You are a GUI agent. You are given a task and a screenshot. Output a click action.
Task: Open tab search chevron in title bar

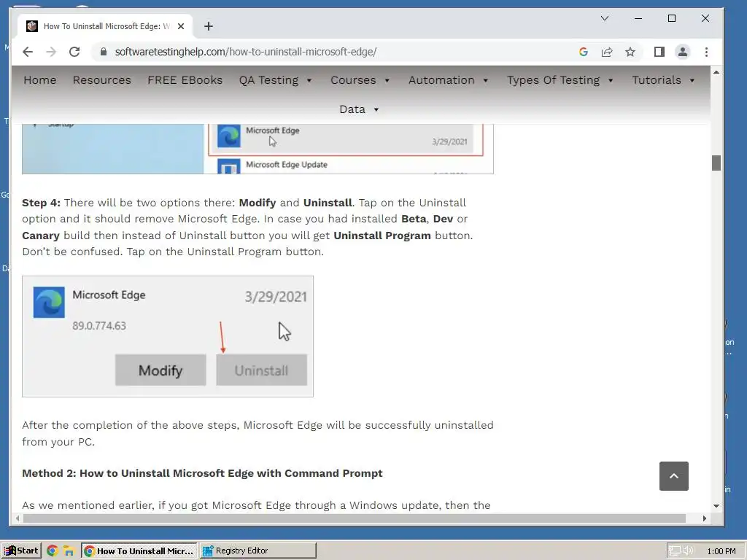click(x=605, y=18)
